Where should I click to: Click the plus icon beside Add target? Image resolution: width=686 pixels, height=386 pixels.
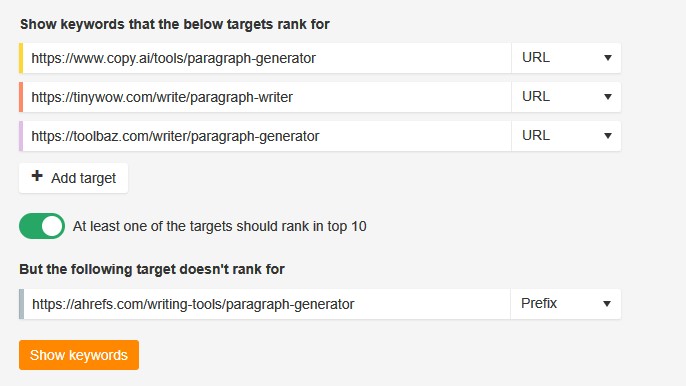click(37, 176)
